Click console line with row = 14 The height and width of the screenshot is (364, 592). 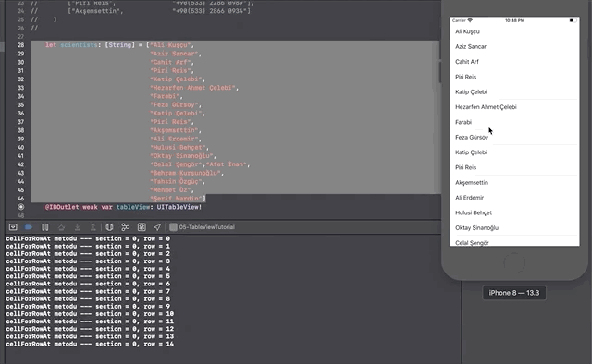(90, 344)
